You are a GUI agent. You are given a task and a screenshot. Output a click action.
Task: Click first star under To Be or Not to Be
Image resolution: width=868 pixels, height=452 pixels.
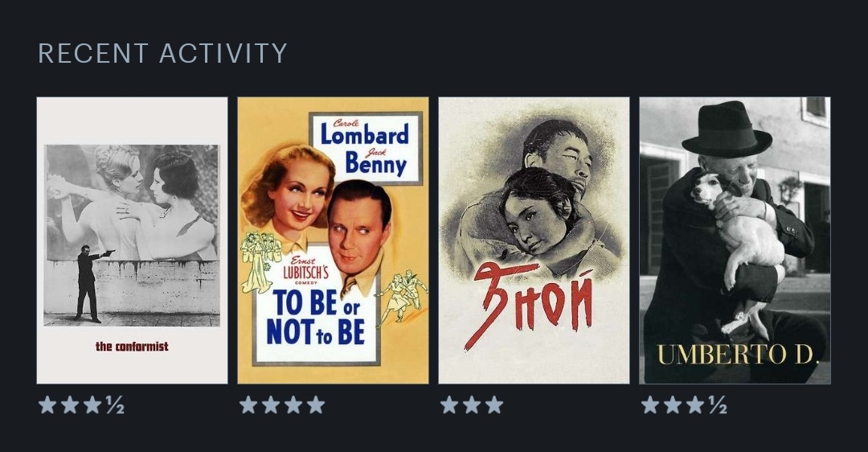tap(248, 405)
